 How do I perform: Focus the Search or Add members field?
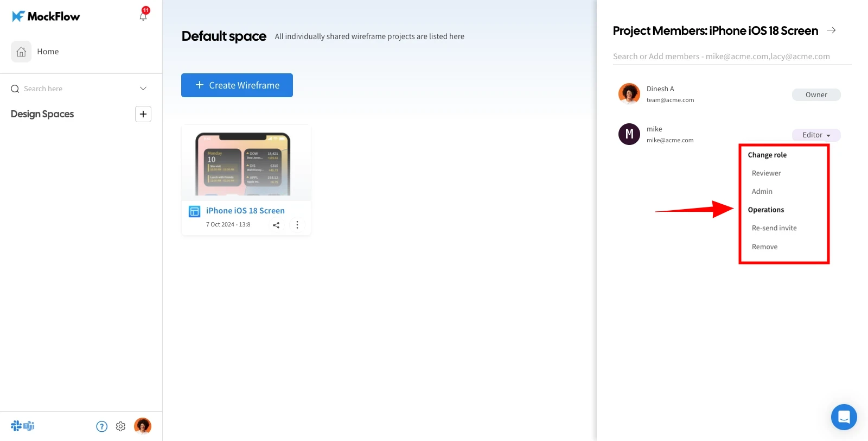point(732,56)
